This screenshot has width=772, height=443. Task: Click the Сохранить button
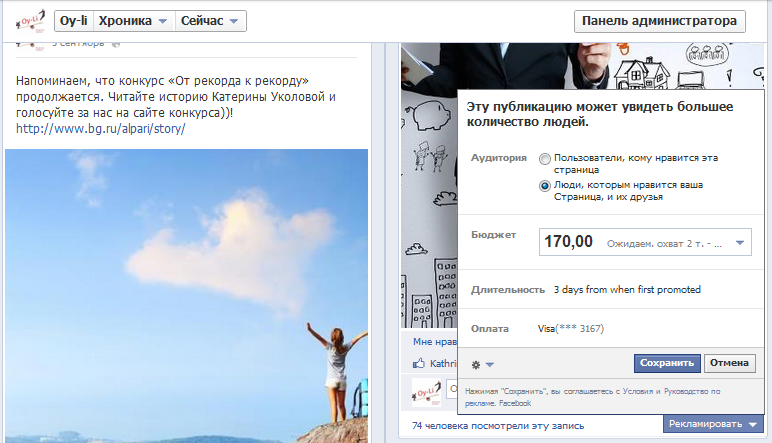(667, 363)
